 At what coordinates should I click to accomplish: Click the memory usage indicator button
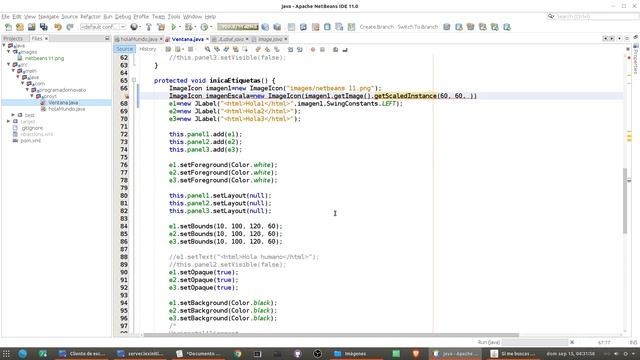(x=238, y=27)
